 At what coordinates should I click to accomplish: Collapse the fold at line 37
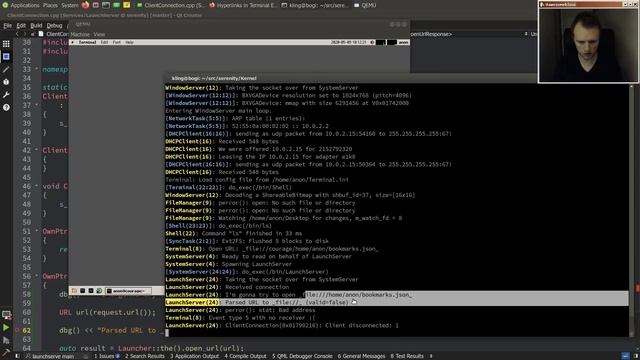pos(36,105)
